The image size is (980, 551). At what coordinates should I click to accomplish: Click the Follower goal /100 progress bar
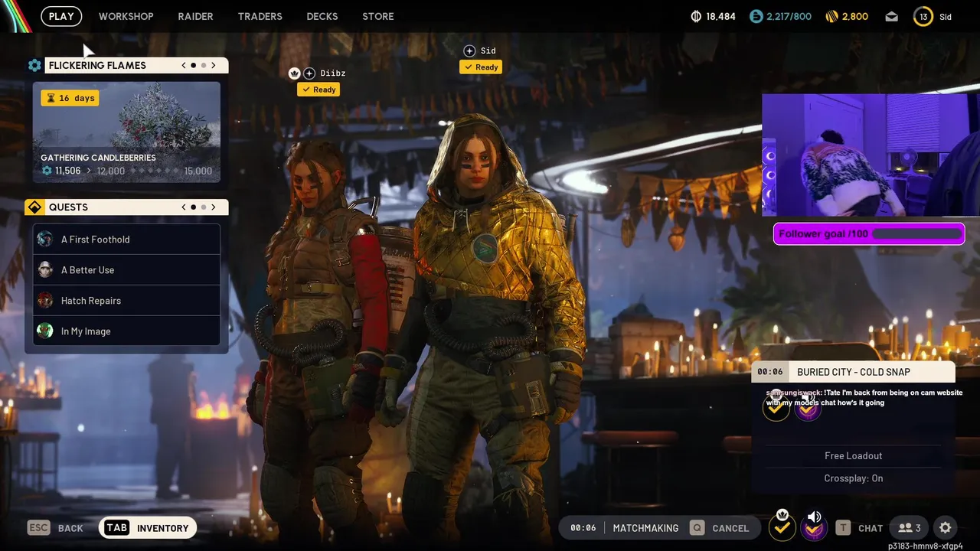pos(869,234)
